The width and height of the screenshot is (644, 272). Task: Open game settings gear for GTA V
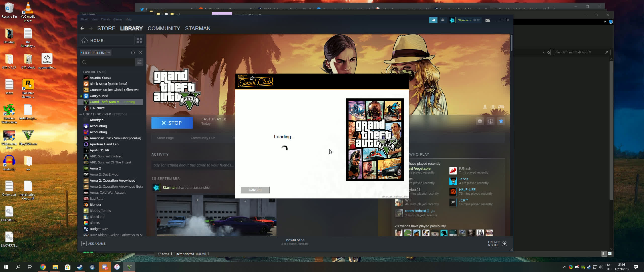tap(480, 121)
